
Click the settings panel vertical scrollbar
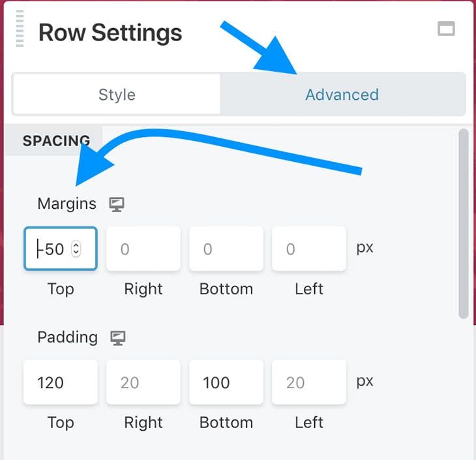coord(464,222)
